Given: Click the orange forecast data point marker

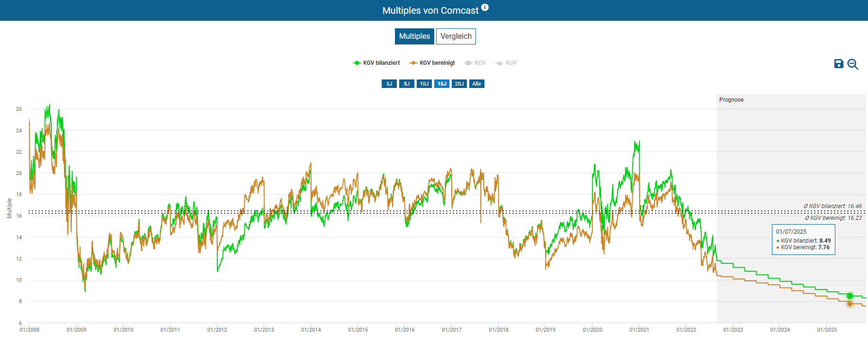Looking at the screenshot, I should coord(850,304).
